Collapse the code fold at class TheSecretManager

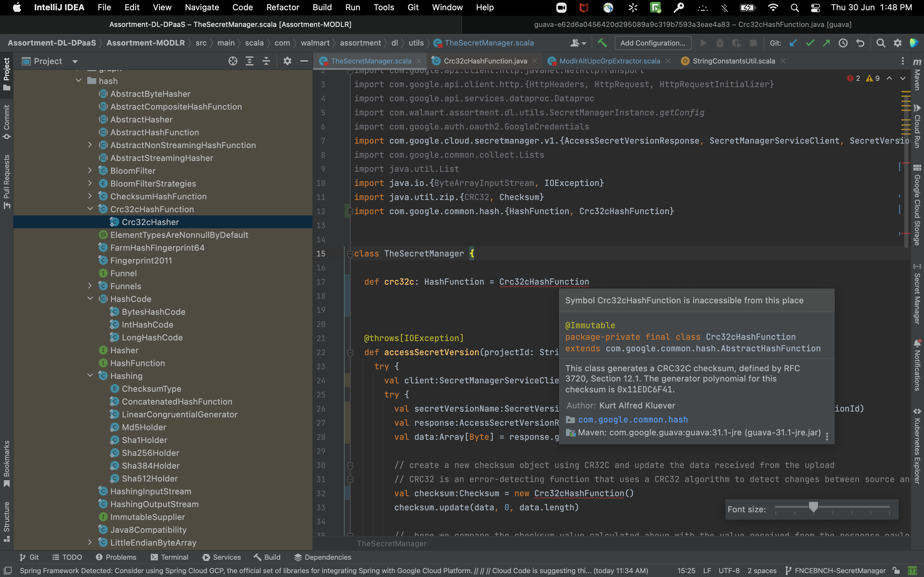click(350, 253)
